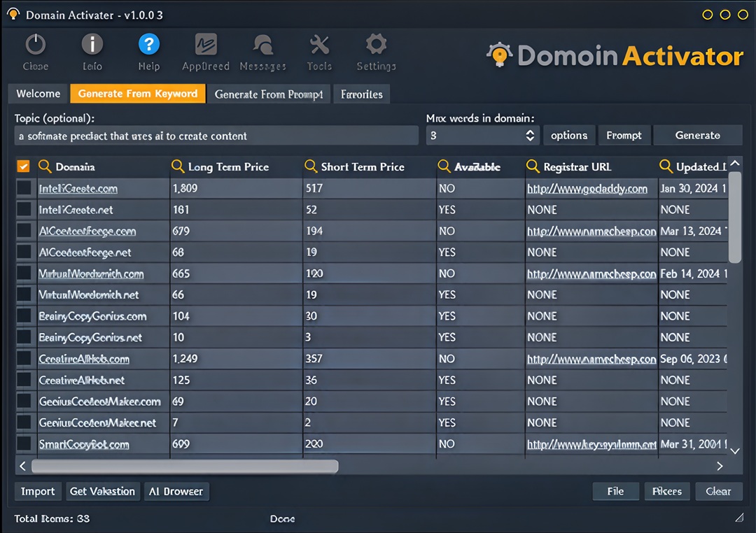Click the Filters button
Viewport: 756px width, 533px height.
(667, 491)
